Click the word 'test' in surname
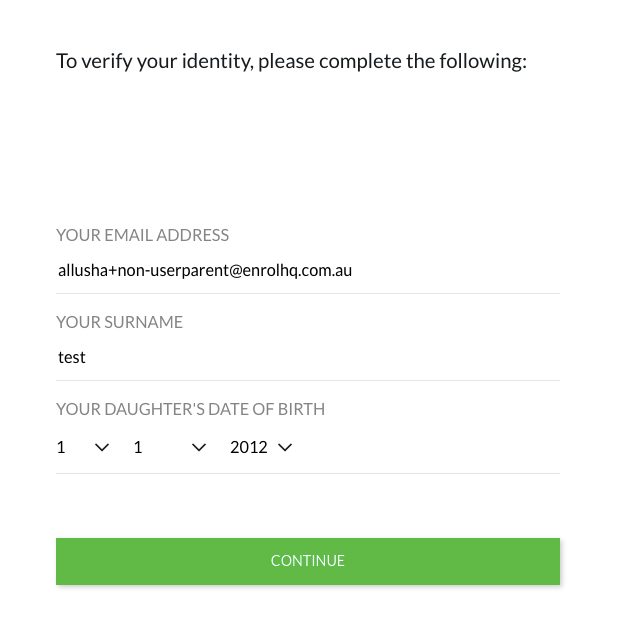The height and width of the screenshot is (633, 623). point(72,357)
